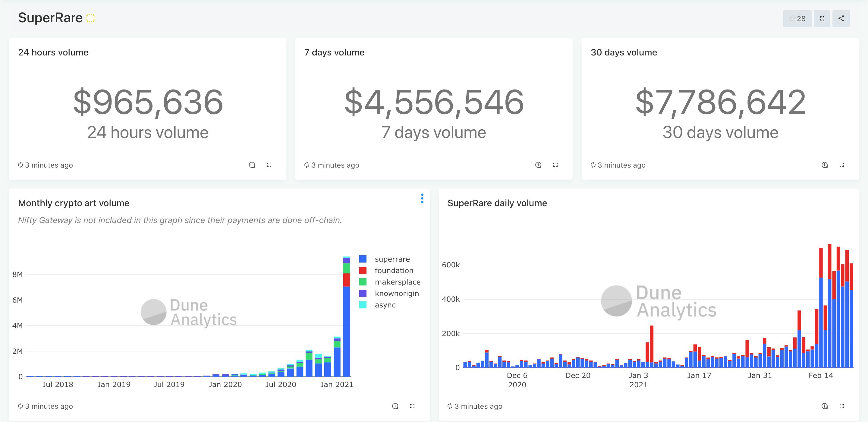The height and width of the screenshot is (422, 868).
Task: Open Monthly crypto art volume options menu
Action: [x=422, y=198]
